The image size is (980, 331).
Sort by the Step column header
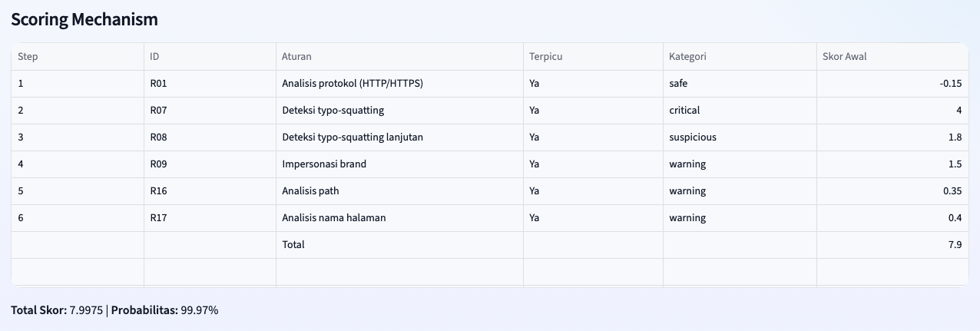pos(78,57)
